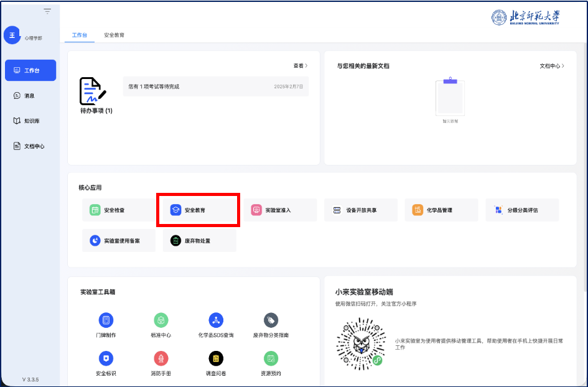This screenshot has height=387, width=588.
Task: Launch the 化学品管理 application
Action: pyautogui.click(x=441, y=210)
